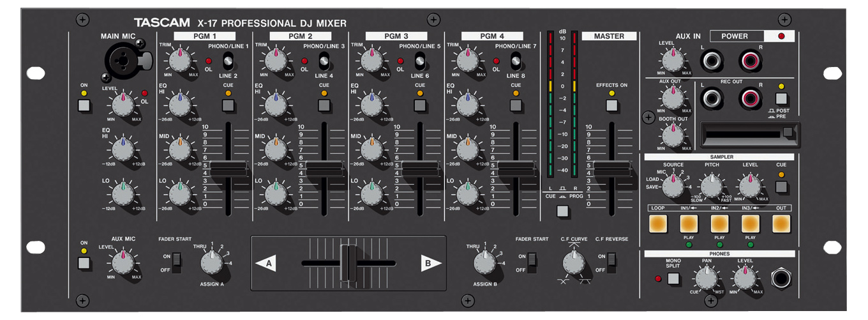The height and width of the screenshot is (320, 868).
Task: Click the crossfader handle
Action: click(x=348, y=263)
